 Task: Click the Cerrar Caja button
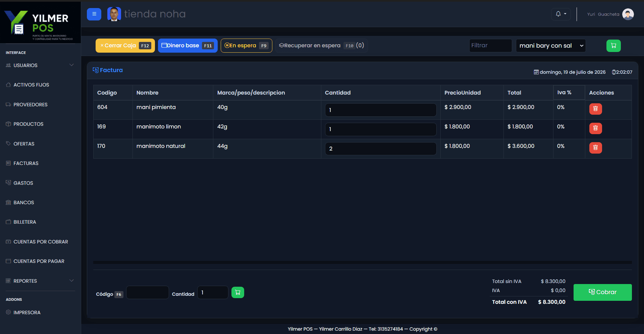125,46
